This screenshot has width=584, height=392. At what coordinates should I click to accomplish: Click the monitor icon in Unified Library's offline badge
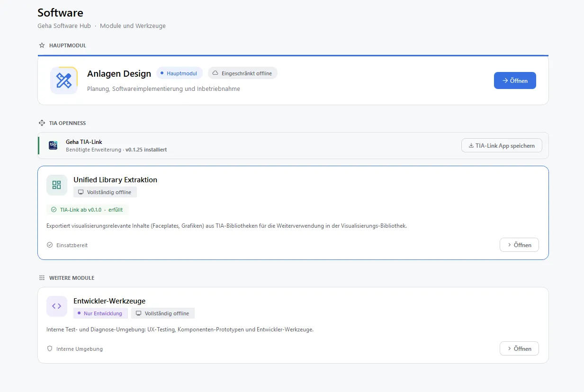[x=81, y=192]
